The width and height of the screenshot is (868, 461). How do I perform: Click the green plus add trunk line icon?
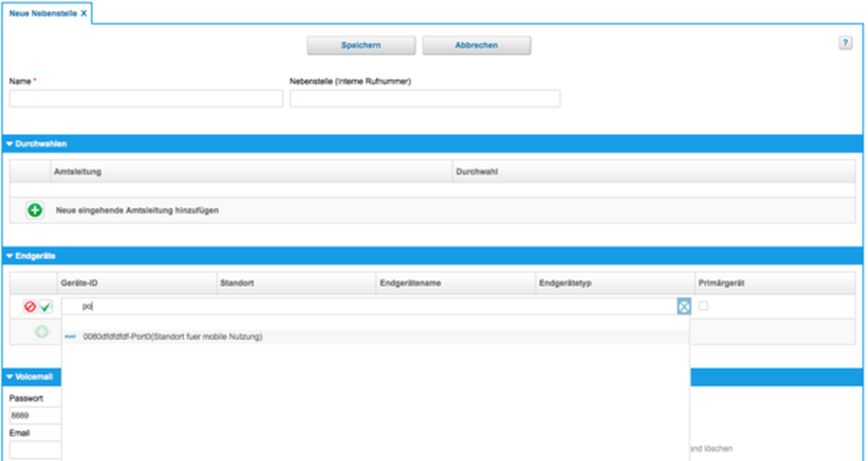pyautogui.click(x=35, y=210)
